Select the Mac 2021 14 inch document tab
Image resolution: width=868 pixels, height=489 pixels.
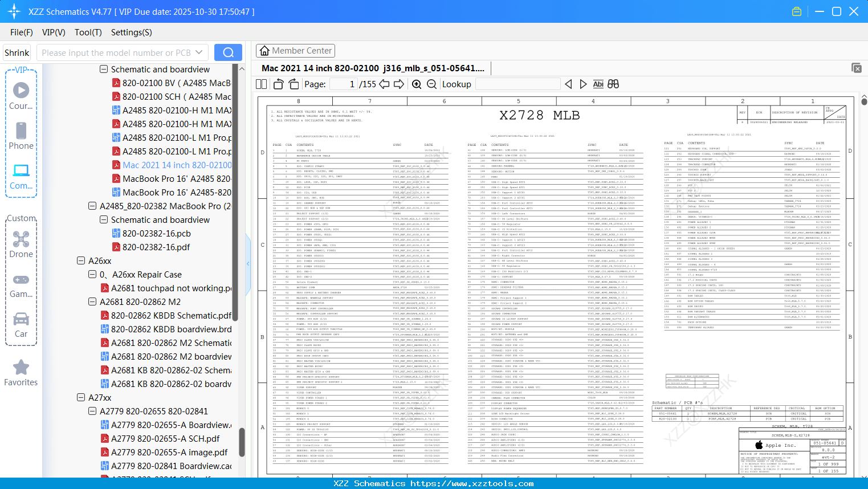(x=373, y=68)
